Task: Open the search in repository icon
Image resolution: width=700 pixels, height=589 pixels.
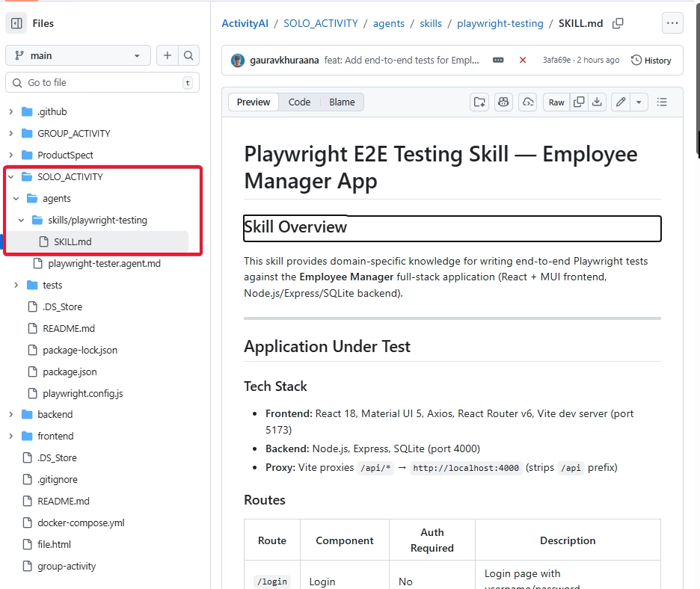Action: (x=189, y=55)
